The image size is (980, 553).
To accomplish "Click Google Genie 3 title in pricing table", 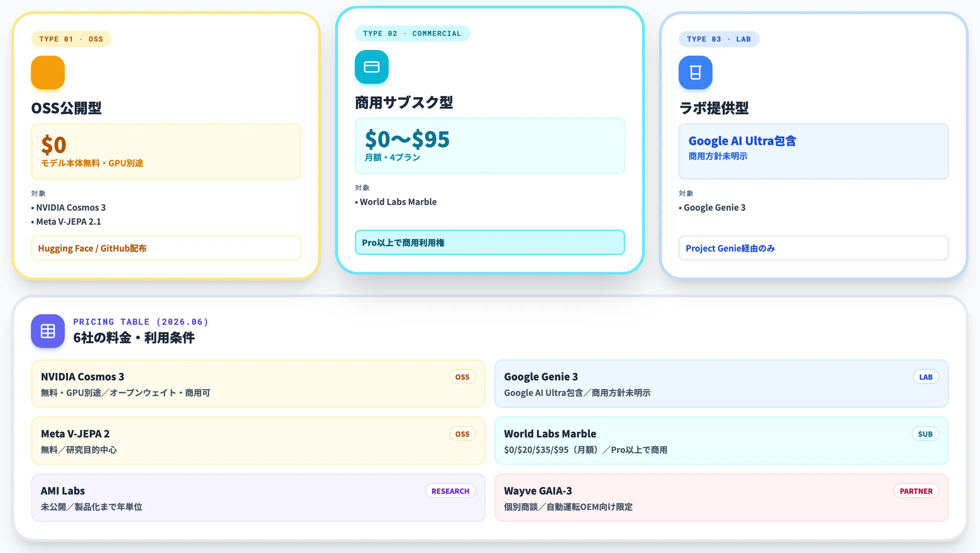I will click(x=541, y=377).
